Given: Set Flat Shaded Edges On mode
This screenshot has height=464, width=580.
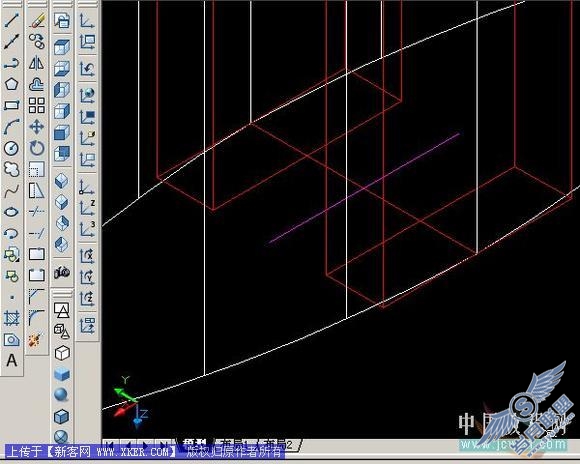Looking at the screenshot, I should click(x=62, y=417).
